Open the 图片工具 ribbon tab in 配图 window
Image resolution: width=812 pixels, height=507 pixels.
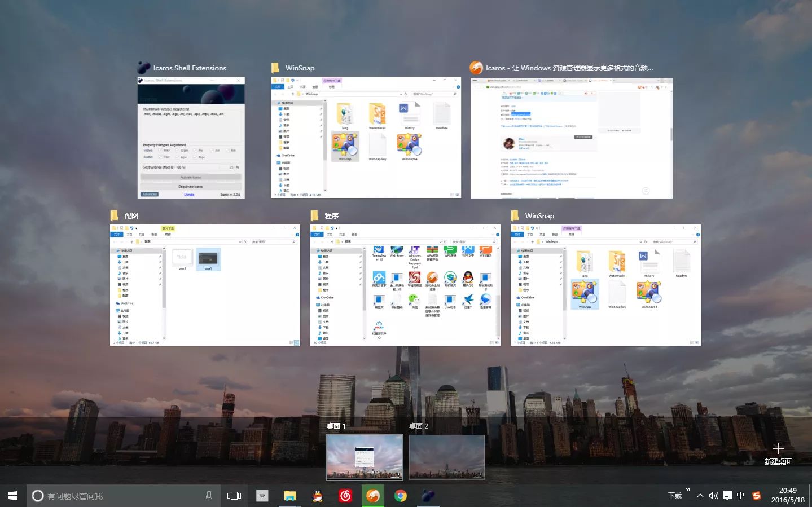(x=168, y=229)
